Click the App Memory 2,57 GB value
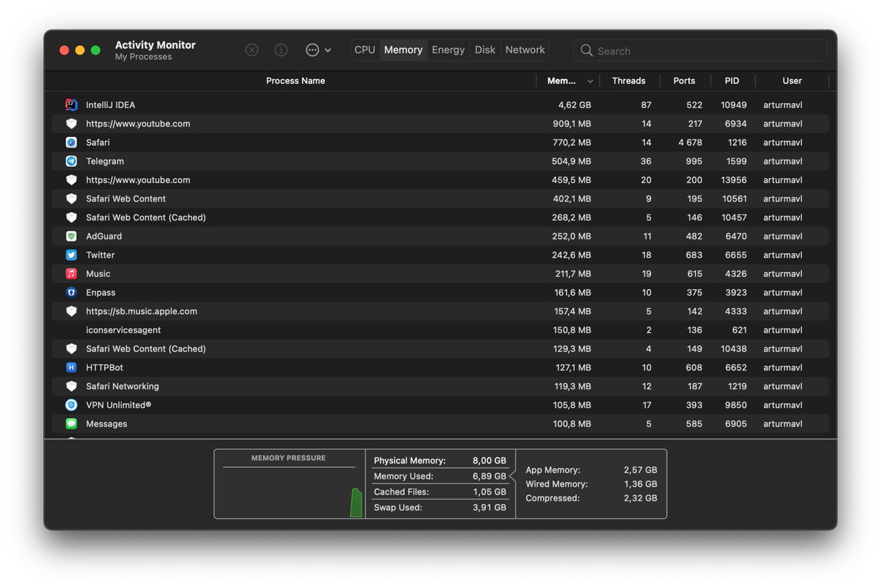The width and height of the screenshot is (881, 588). (x=640, y=470)
